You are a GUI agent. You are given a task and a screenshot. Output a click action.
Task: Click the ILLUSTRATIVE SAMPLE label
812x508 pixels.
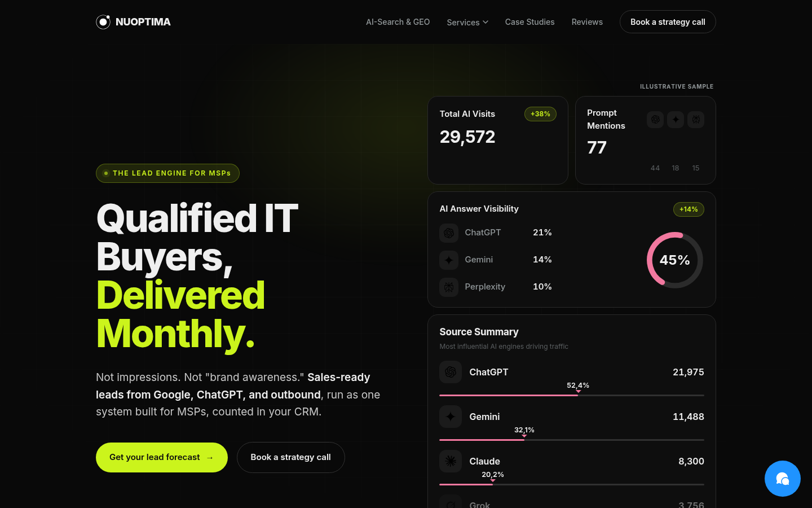[x=677, y=86]
